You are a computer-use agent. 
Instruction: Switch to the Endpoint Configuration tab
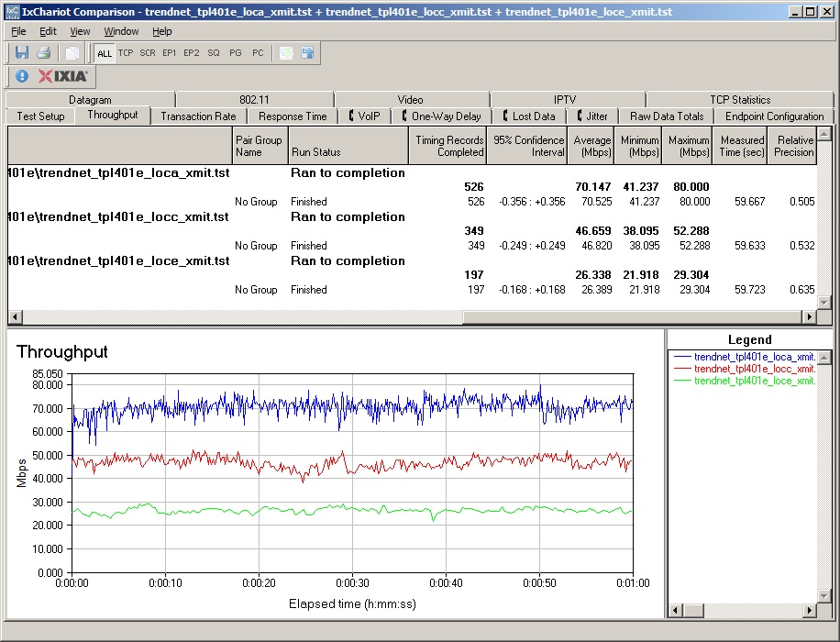[x=774, y=116]
